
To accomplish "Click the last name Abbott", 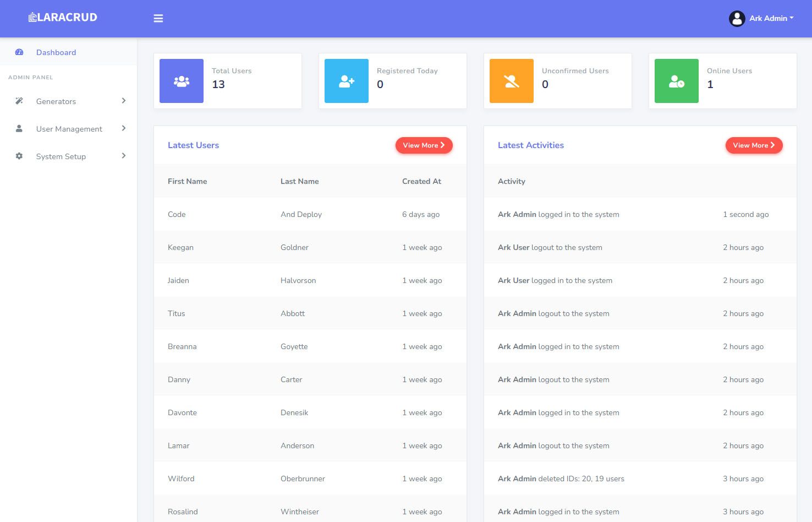I will pyautogui.click(x=293, y=313).
